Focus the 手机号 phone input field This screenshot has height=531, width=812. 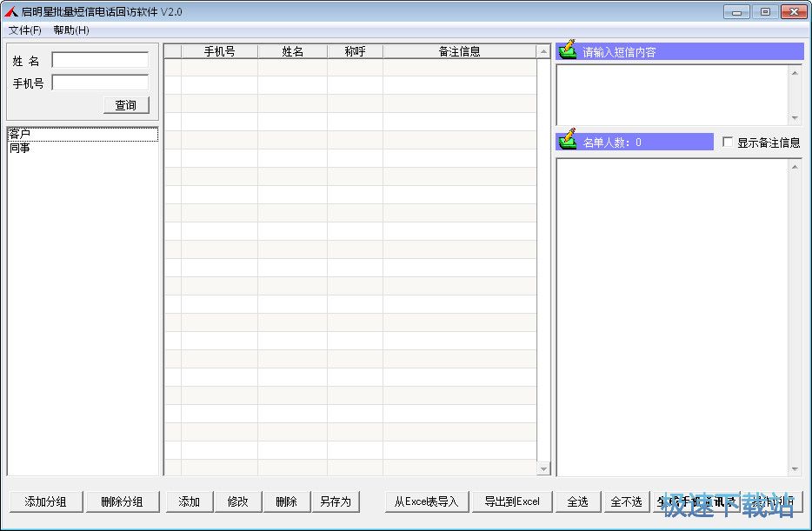pyautogui.click(x=100, y=83)
